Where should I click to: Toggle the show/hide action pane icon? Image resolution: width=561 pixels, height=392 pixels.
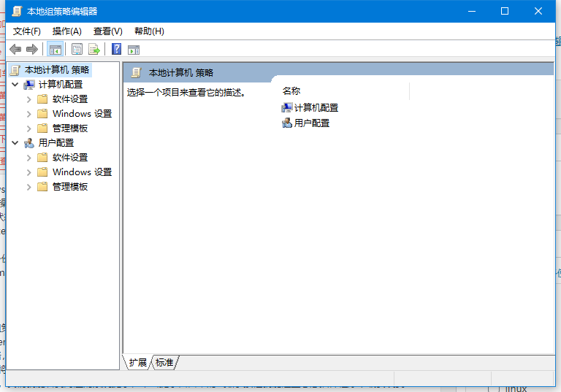click(x=134, y=50)
